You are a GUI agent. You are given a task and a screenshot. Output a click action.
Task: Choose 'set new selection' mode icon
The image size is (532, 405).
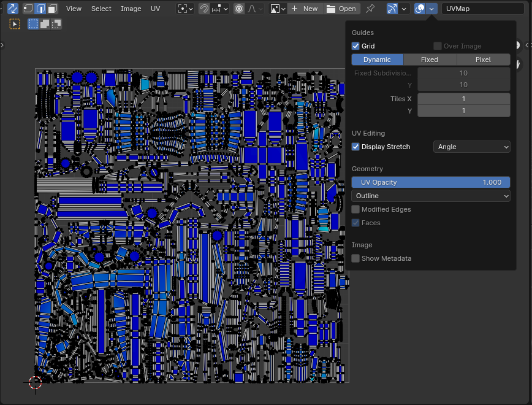pos(33,24)
